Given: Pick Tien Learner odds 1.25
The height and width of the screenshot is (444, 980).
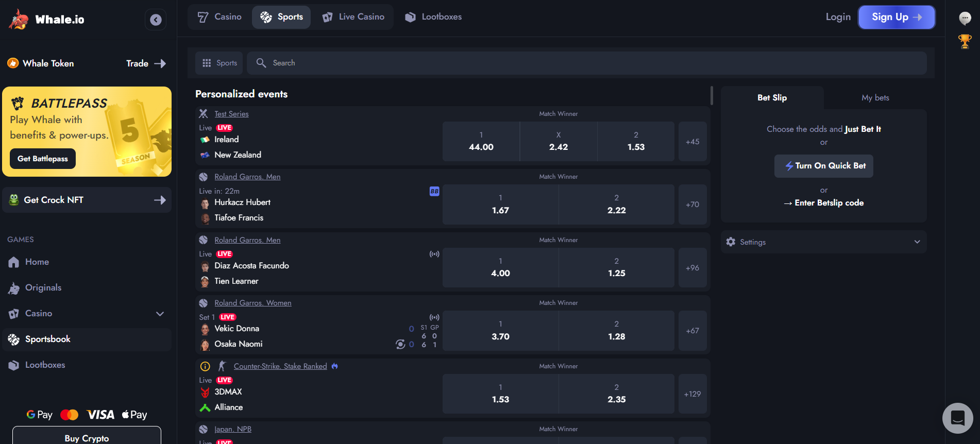Looking at the screenshot, I should (x=617, y=268).
